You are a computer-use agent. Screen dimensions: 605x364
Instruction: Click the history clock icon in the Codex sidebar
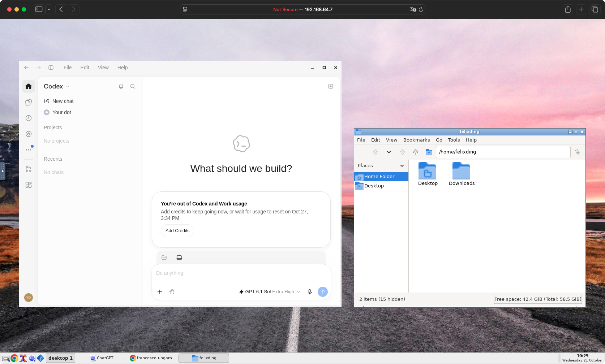pyautogui.click(x=29, y=118)
